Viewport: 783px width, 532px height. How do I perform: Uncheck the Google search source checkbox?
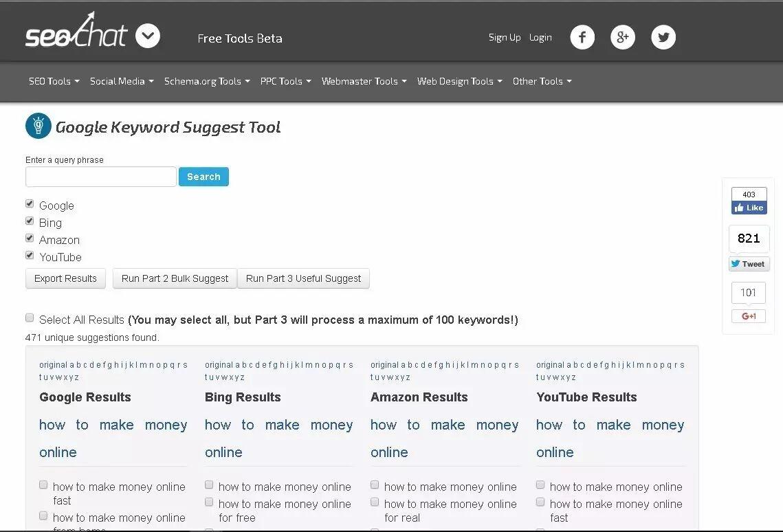point(30,204)
